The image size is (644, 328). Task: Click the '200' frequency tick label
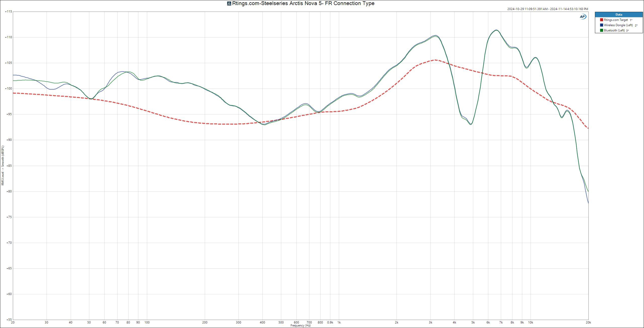point(205,322)
